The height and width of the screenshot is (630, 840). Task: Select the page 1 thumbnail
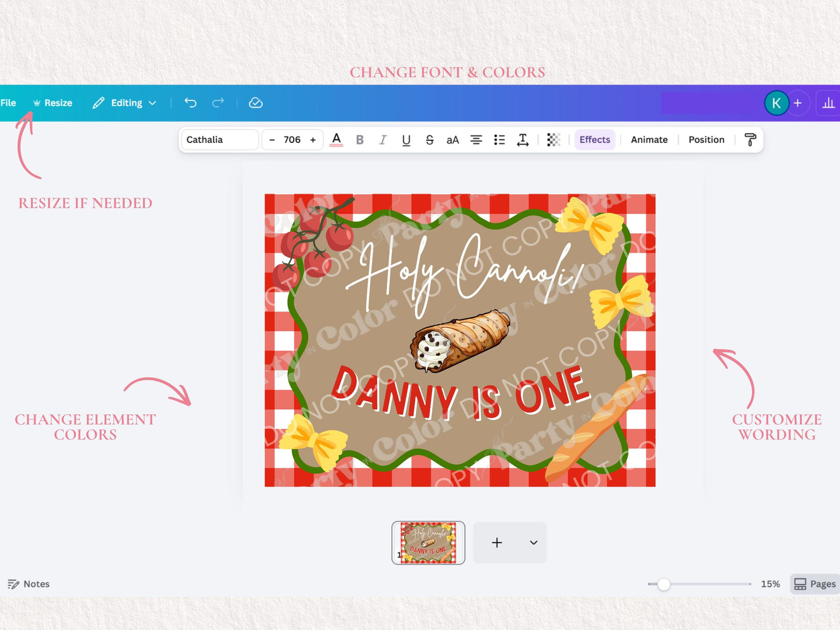click(428, 542)
